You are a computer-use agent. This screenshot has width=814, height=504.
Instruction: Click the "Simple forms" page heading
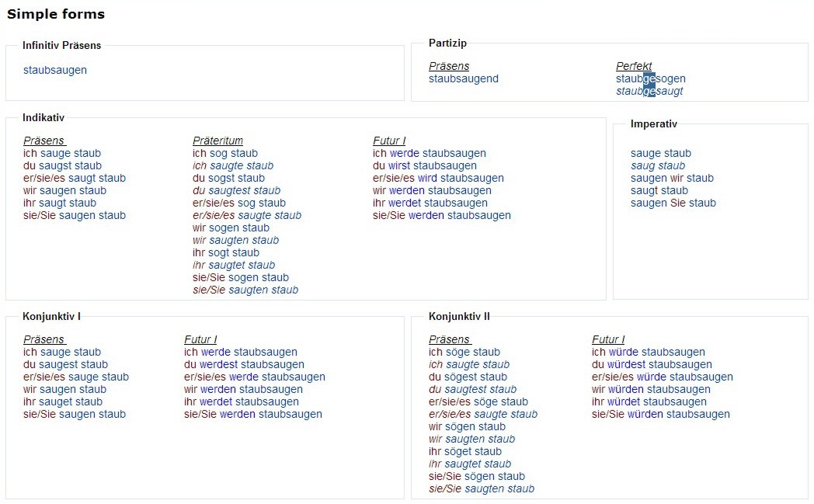[56, 14]
